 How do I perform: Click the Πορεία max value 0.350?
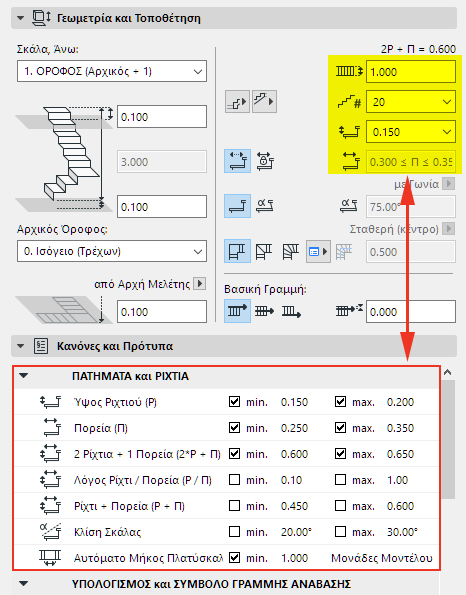[x=400, y=428]
